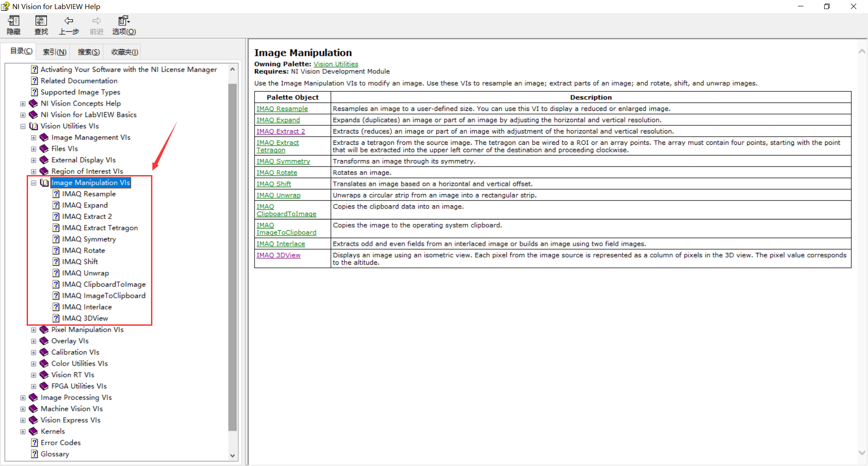
Task: Click the help pane scroll up arrow
Action: (862, 52)
